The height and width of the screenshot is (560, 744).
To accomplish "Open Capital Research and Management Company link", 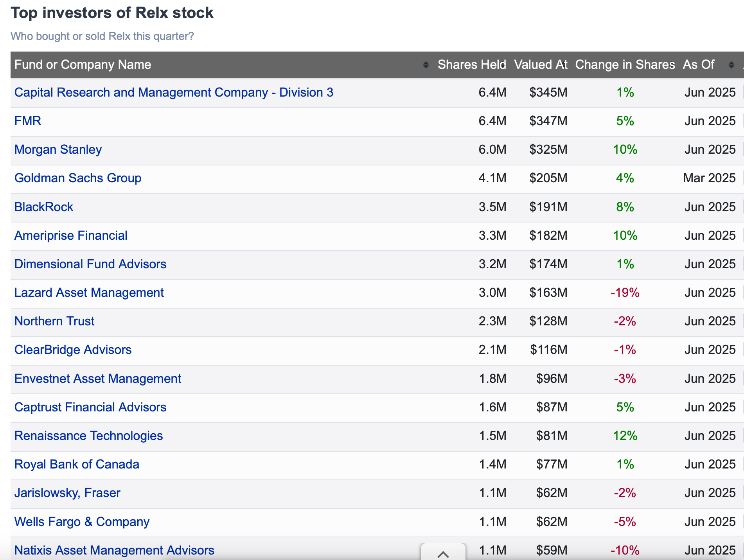I will pos(174,92).
